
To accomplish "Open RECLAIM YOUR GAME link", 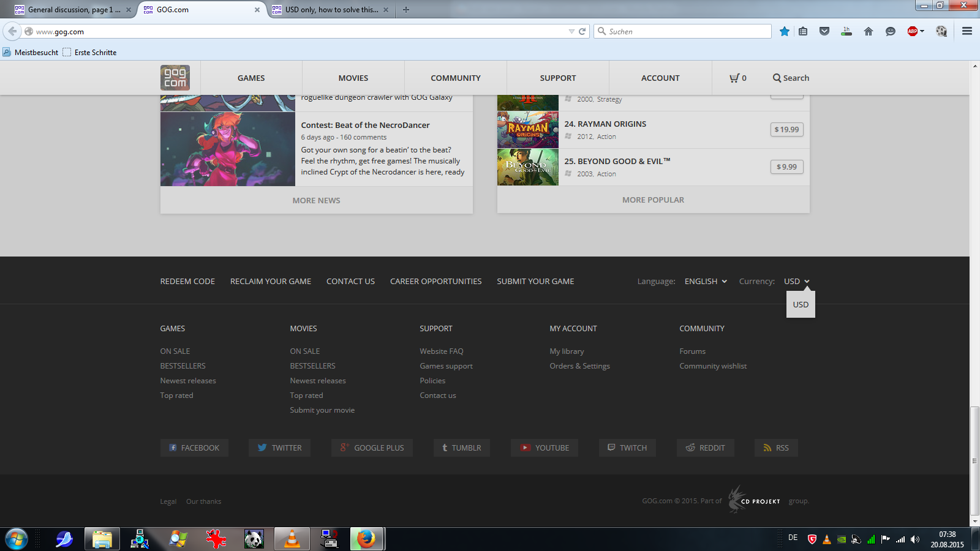I will point(271,281).
